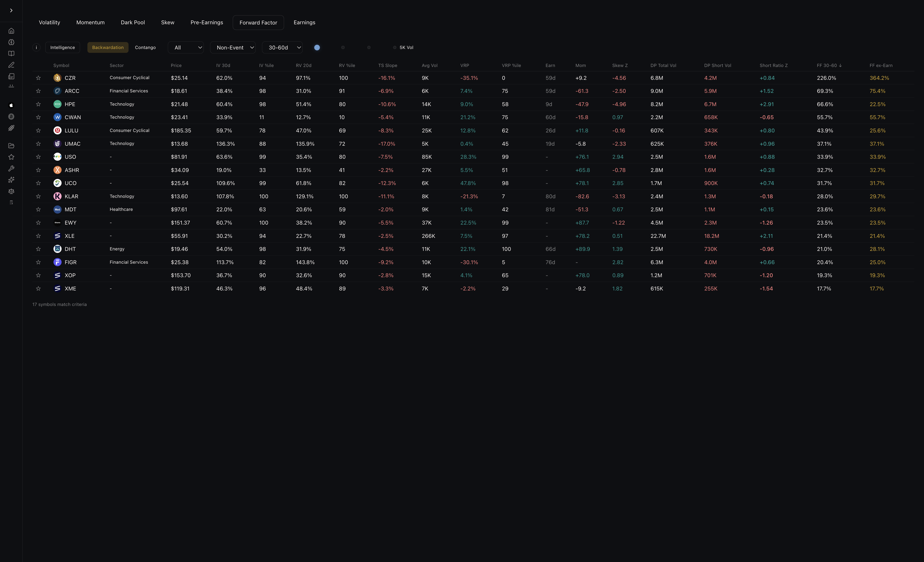Open the 30-60d timeframe dropdown
924x562 pixels.
click(282, 47)
